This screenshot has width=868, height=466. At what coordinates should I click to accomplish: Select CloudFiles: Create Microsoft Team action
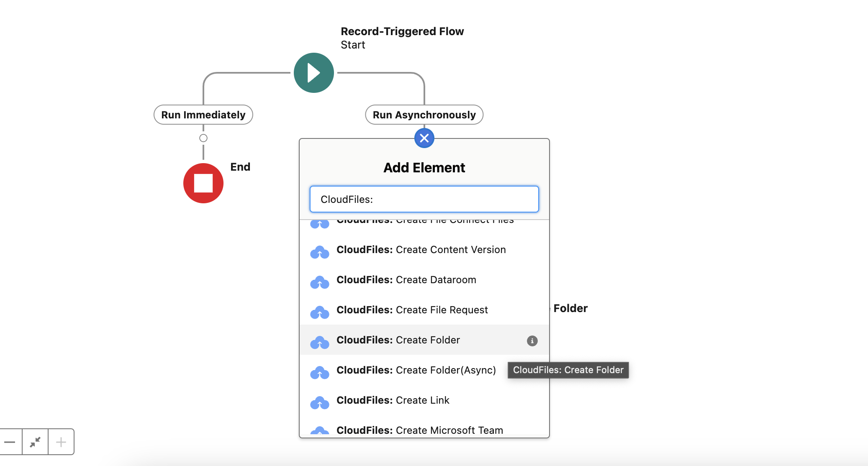point(419,430)
